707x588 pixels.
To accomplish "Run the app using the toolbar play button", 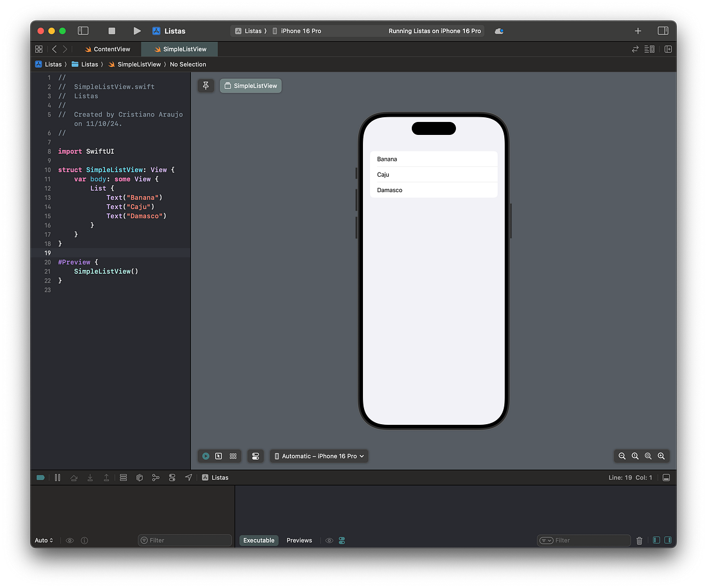I will coord(137,31).
